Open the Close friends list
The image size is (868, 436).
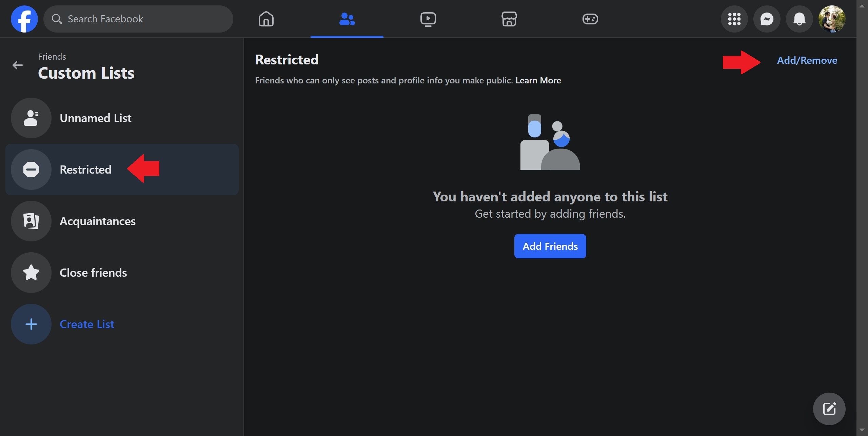point(93,272)
